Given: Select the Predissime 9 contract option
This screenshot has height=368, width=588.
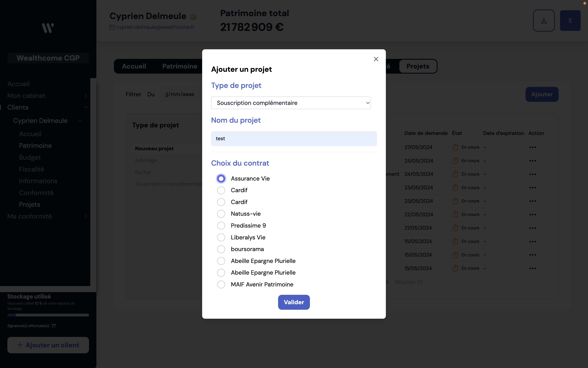Looking at the screenshot, I should (221, 226).
